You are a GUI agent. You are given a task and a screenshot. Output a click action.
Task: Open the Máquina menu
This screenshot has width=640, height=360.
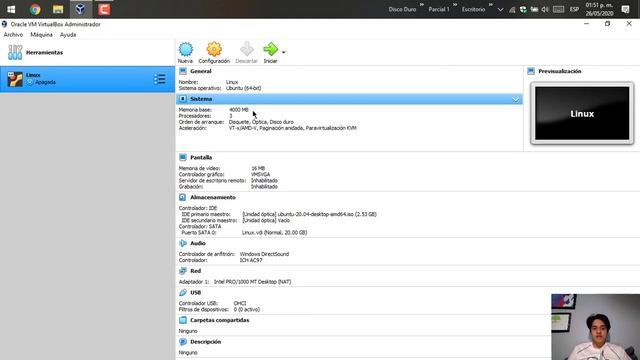pos(41,35)
